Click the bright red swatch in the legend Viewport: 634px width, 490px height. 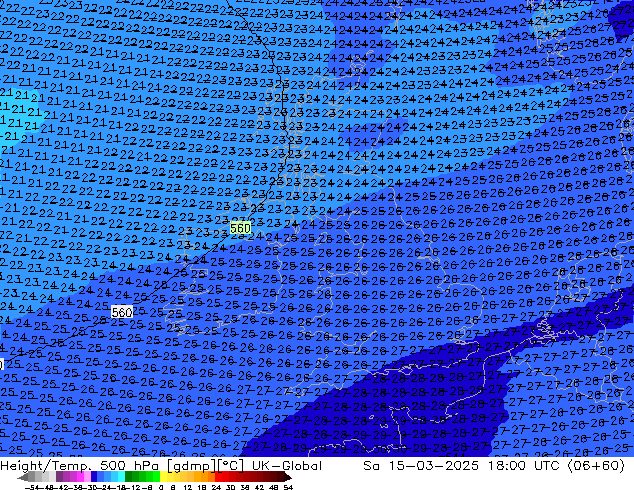click(x=218, y=477)
